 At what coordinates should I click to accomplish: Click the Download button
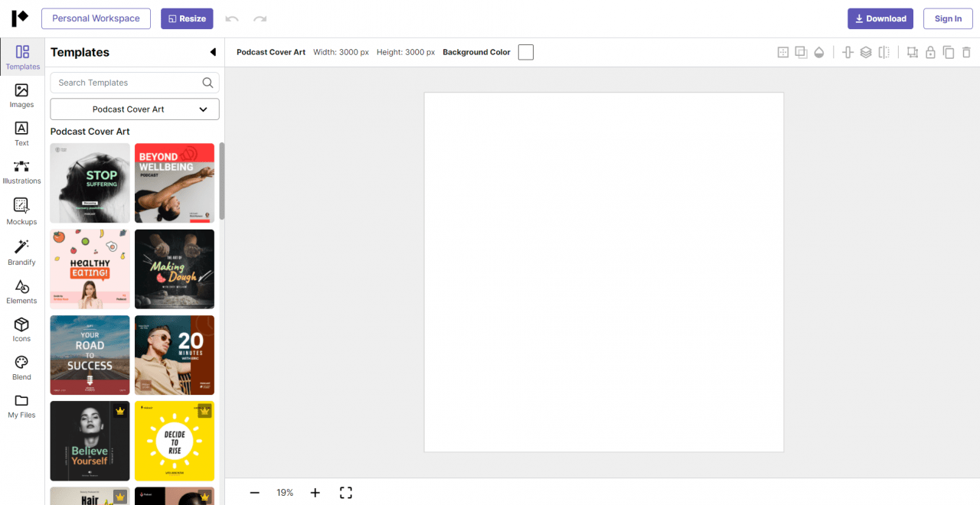tap(880, 18)
